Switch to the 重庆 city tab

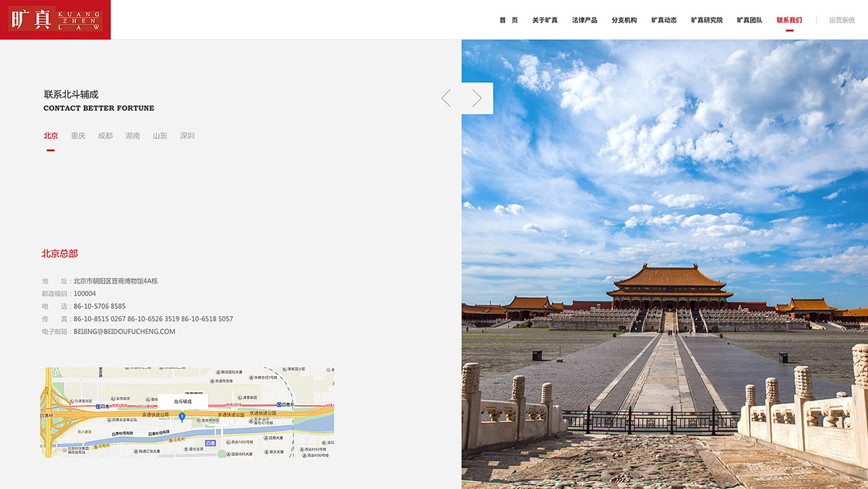click(x=78, y=136)
